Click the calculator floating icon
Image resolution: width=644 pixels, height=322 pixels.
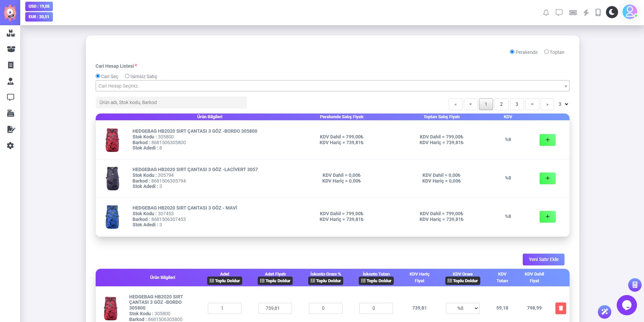635,285
